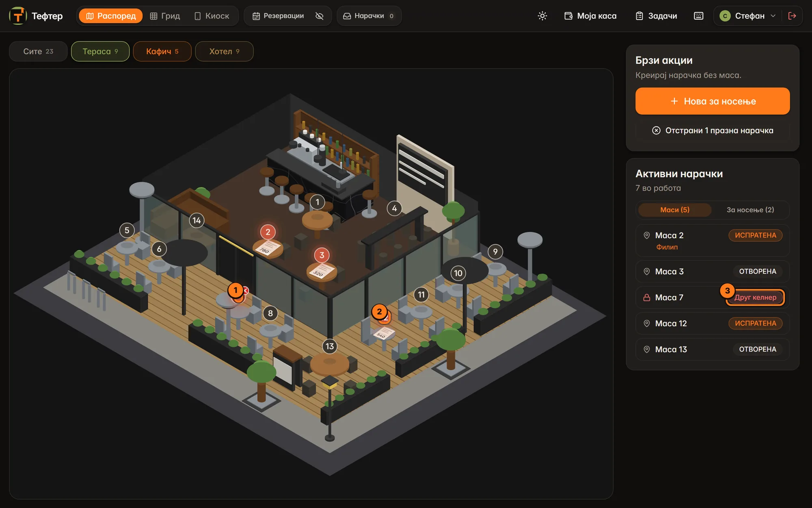Image resolution: width=812 pixels, height=508 pixels.
Task: Open Задачи panel
Action: point(656,16)
